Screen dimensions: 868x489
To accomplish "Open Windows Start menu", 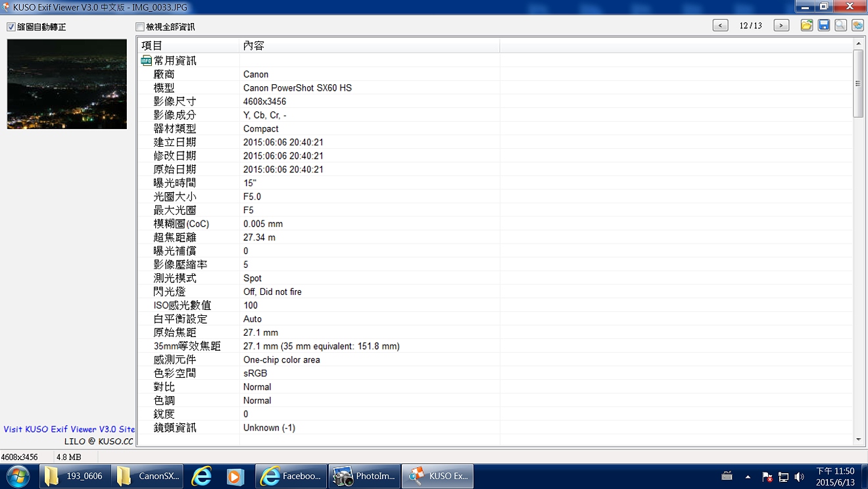I will [18, 476].
